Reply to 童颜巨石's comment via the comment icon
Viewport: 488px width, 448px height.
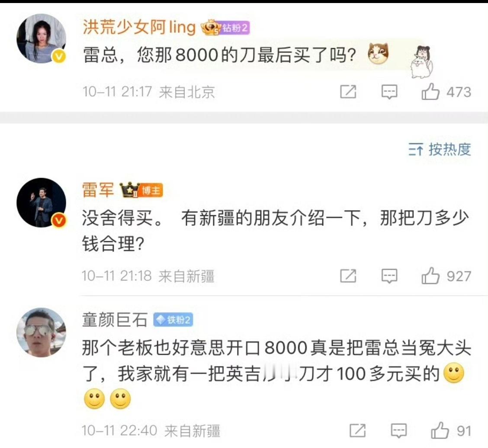coord(399,431)
